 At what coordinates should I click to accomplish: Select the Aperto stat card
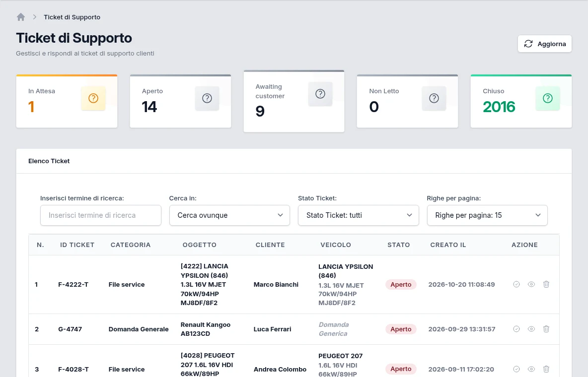click(x=180, y=101)
